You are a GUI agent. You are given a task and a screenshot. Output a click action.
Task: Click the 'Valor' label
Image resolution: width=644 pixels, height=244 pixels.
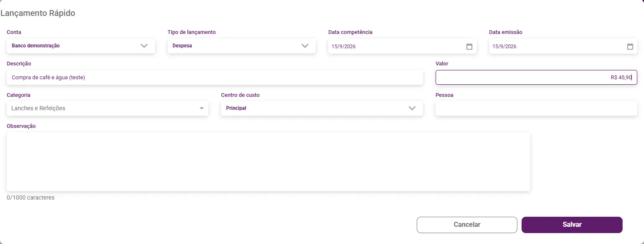442,64
